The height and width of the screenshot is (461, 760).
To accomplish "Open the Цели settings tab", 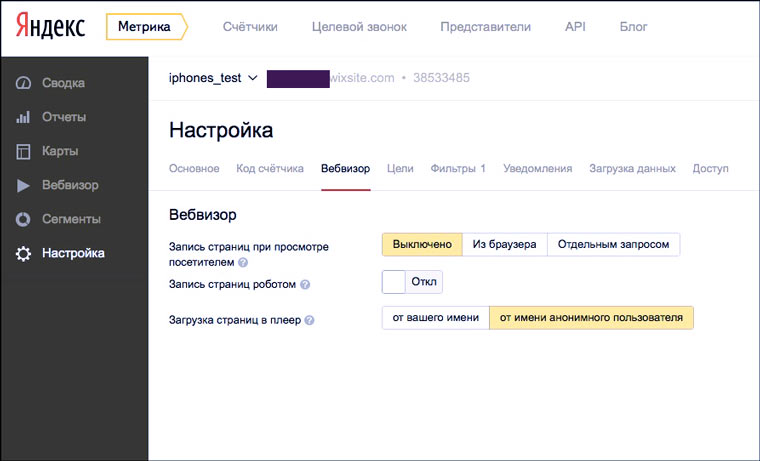I will pos(400,169).
